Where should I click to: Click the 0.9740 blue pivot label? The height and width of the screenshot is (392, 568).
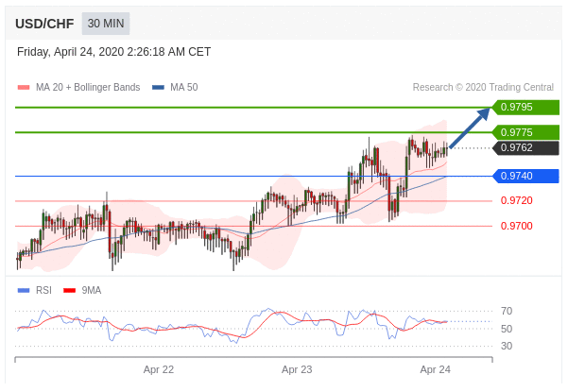(525, 176)
